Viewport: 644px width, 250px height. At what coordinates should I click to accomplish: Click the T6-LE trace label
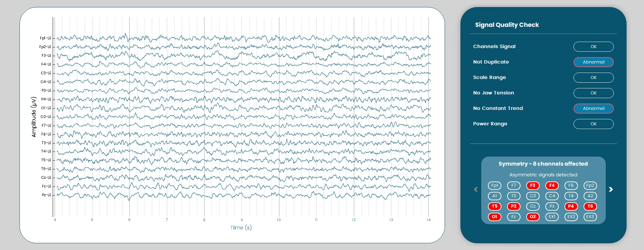[x=46, y=169]
